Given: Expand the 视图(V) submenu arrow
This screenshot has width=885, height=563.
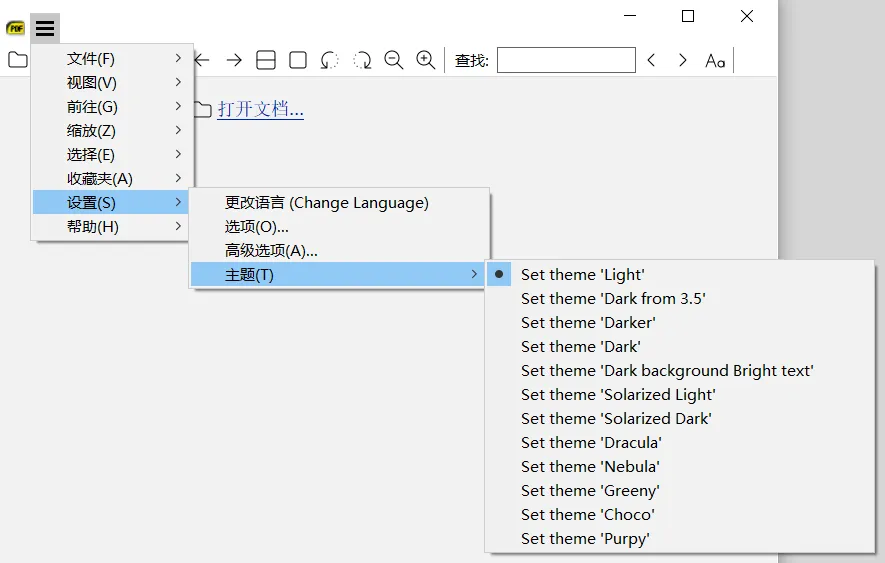Looking at the screenshot, I should pos(178,82).
